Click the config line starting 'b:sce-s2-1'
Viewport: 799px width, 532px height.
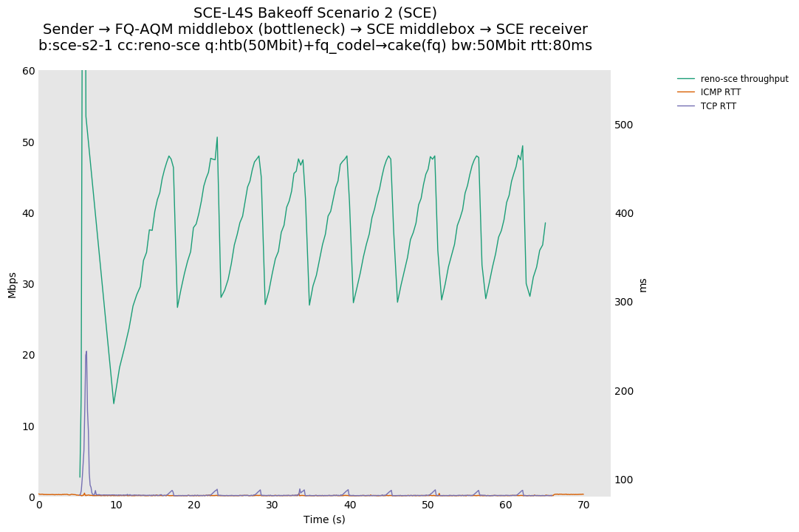coord(315,46)
